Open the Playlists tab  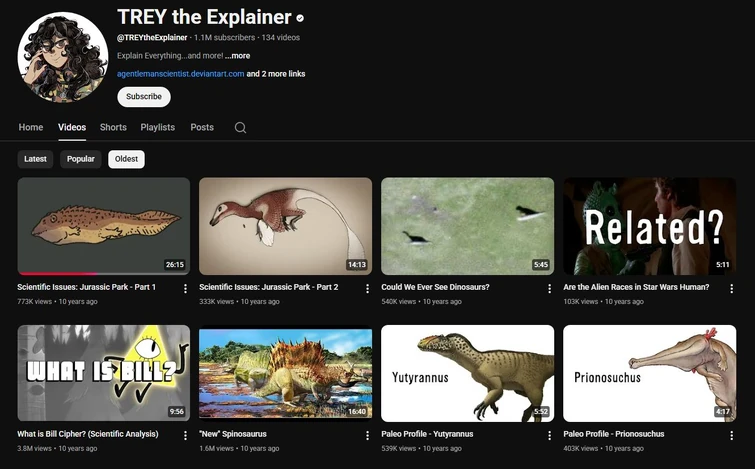click(x=158, y=128)
